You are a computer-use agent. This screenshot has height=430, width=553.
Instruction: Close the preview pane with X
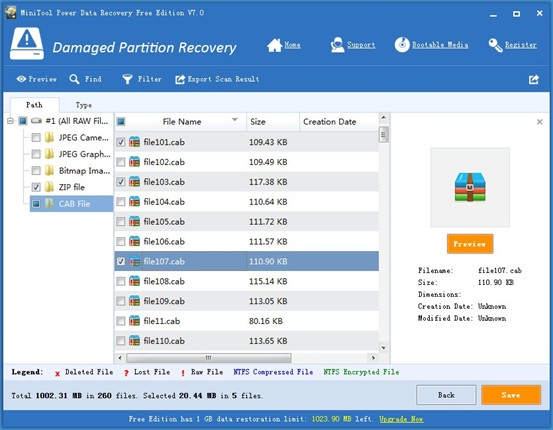pyautogui.click(x=540, y=122)
